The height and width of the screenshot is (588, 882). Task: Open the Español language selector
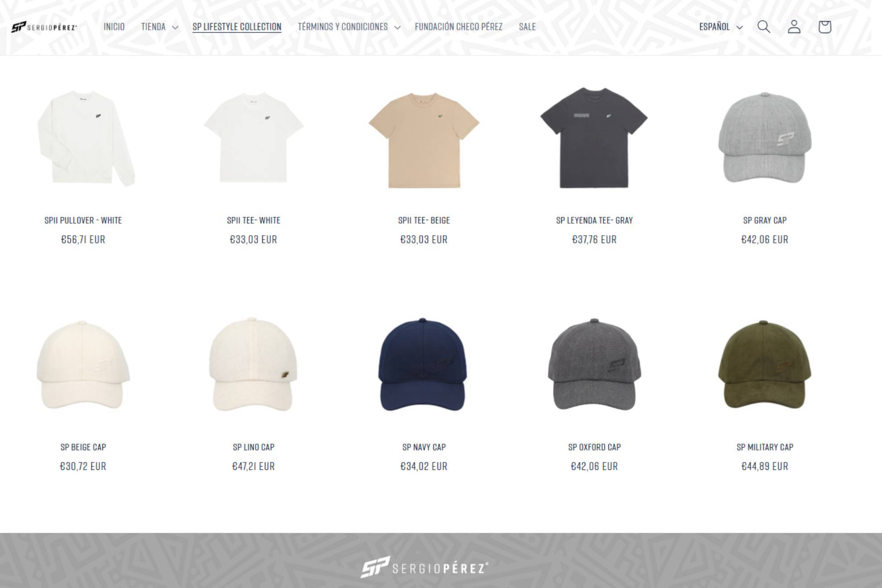coord(721,27)
